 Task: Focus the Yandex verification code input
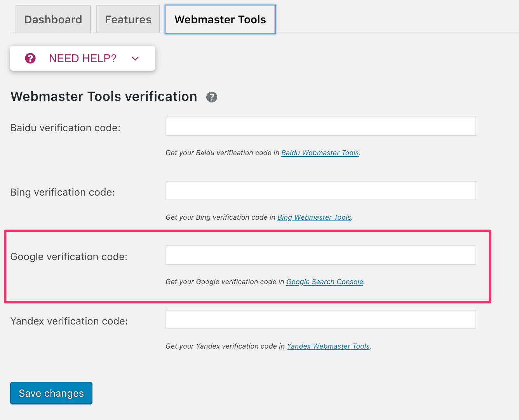(320, 319)
